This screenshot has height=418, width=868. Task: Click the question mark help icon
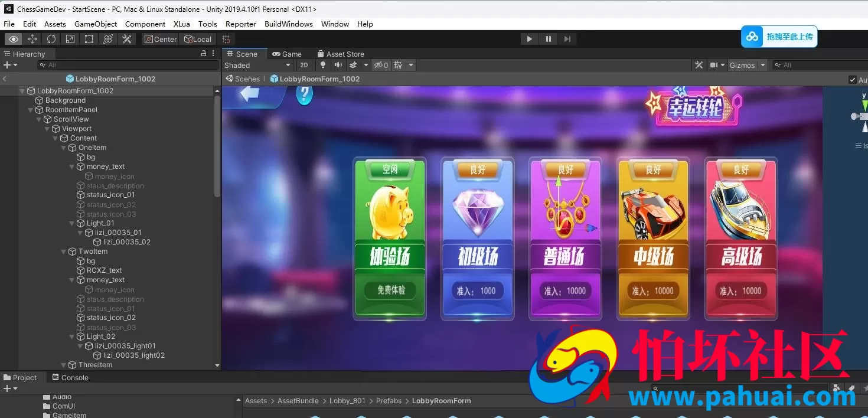[304, 94]
